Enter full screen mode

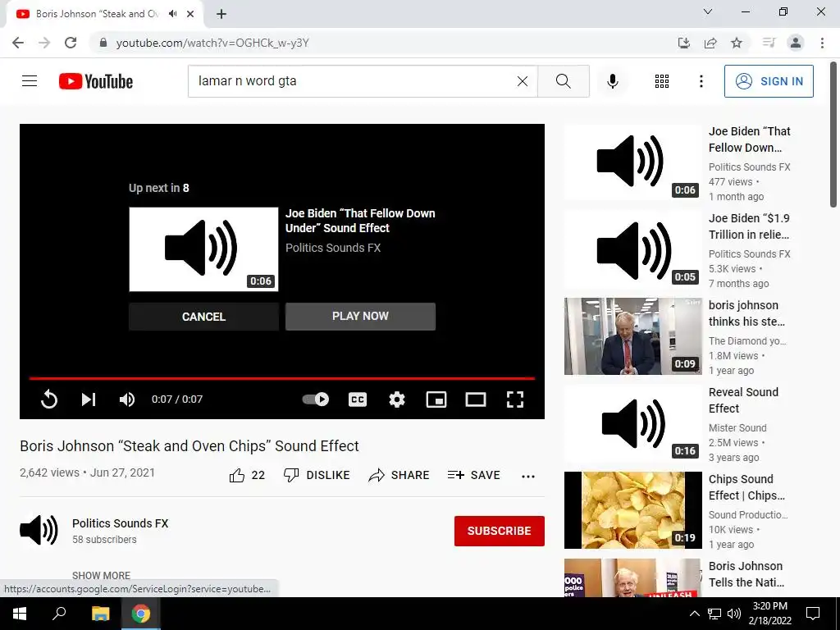point(515,399)
